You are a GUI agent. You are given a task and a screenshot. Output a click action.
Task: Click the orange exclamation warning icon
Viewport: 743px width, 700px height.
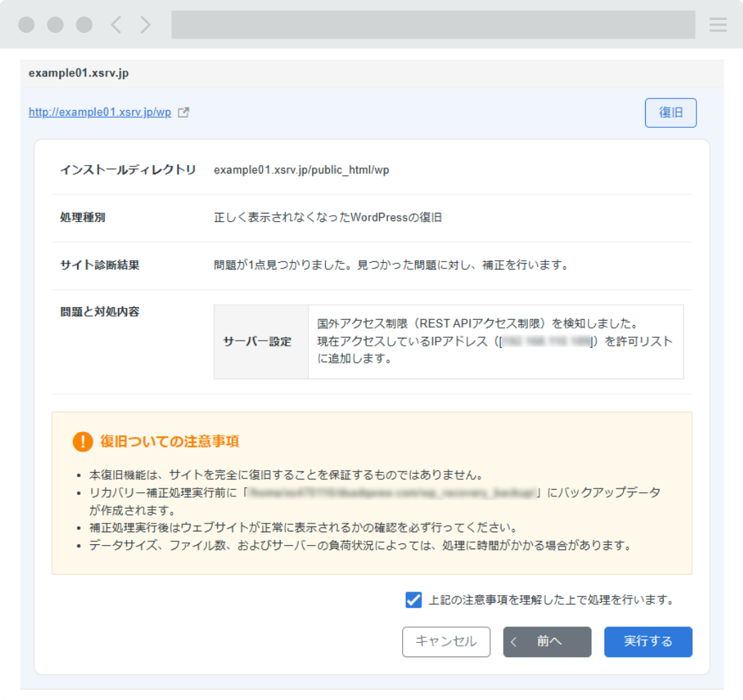point(83,441)
